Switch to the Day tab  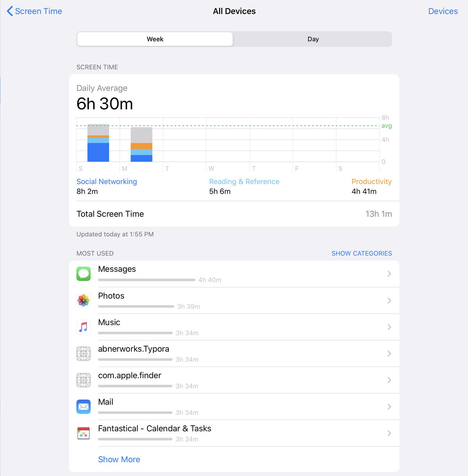(313, 39)
